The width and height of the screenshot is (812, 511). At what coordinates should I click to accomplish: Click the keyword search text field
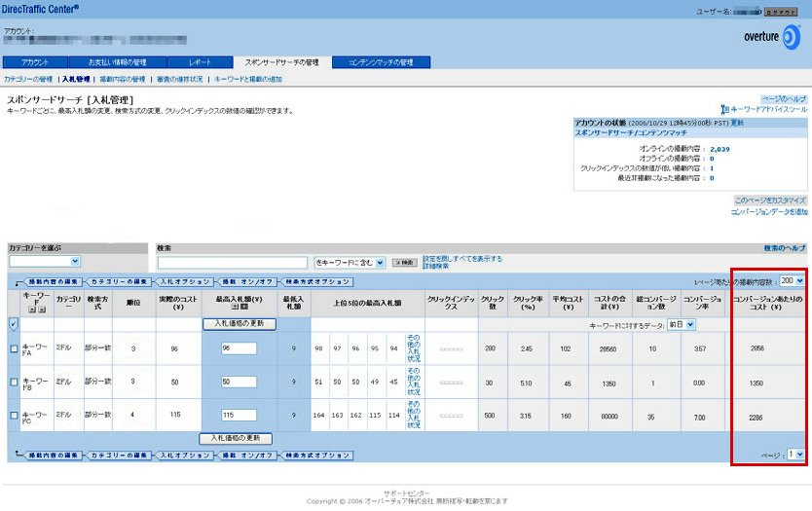pyautogui.click(x=233, y=263)
